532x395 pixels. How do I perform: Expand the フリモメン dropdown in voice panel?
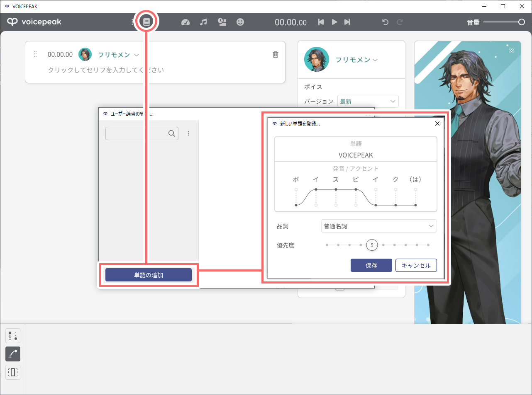click(356, 60)
